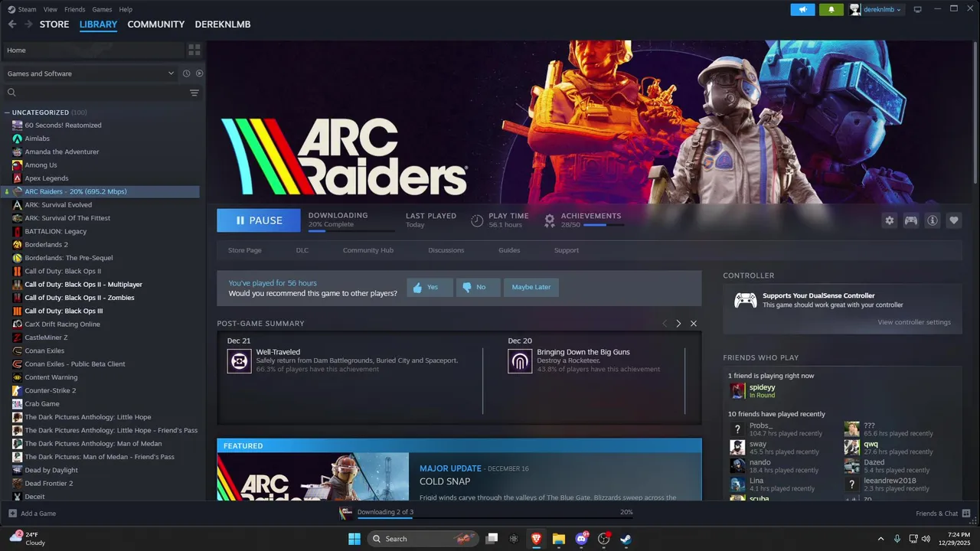Go forward with the right arrow

click(28, 24)
